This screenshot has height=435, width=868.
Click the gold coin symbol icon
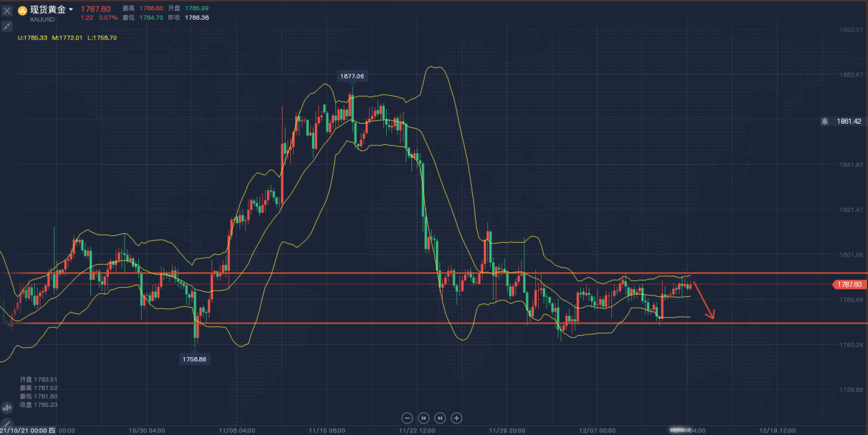23,10
